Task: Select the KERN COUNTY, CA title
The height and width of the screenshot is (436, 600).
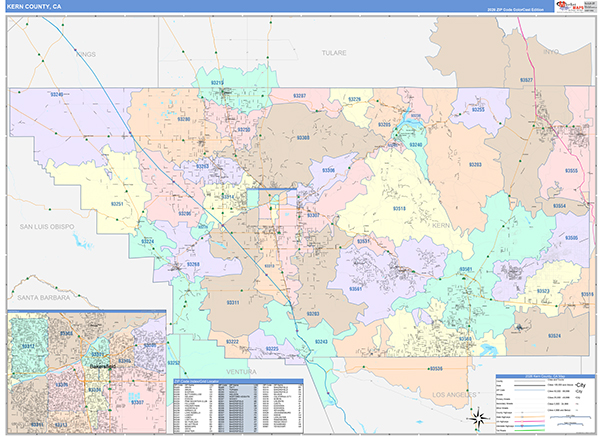Action: click(x=34, y=7)
